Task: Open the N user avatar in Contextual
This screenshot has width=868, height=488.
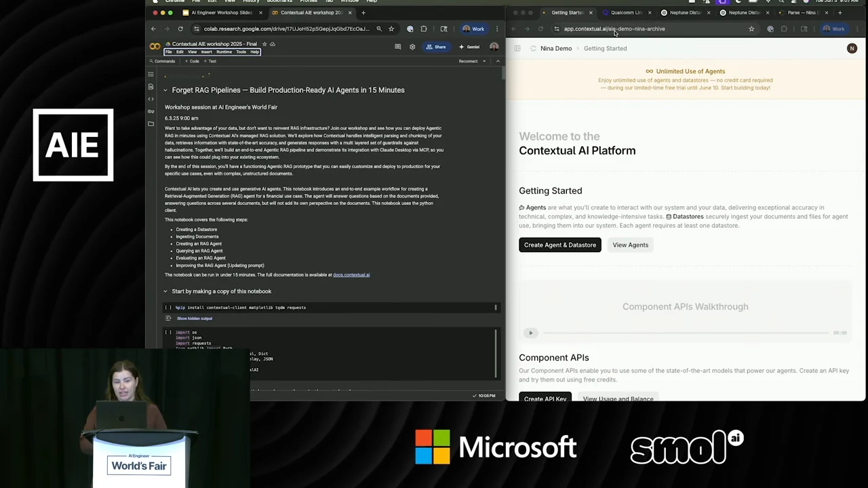Action: (x=852, y=48)
